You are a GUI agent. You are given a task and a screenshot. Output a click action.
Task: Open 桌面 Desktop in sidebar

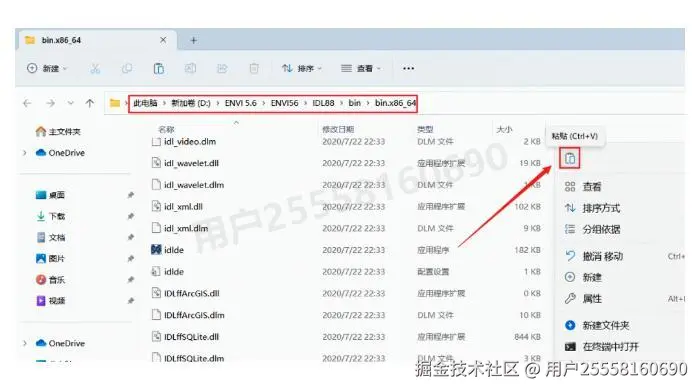[x=50, y=195]
